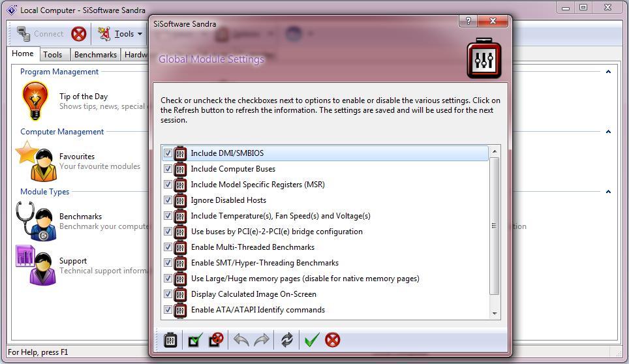The width and height of the screenshot is (629, 364).
Task: Toggle Enable ATA/ATAPI Identify commands checkbox
Action: [x=168, y=309]
